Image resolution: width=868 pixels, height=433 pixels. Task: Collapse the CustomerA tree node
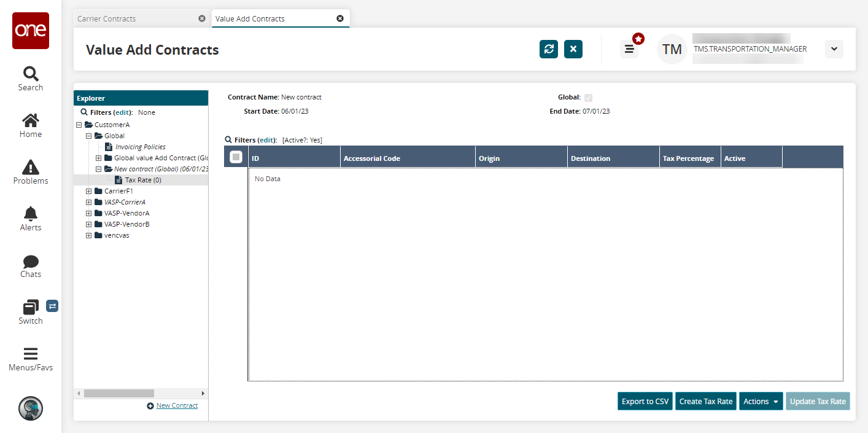(x=79, y=125)
